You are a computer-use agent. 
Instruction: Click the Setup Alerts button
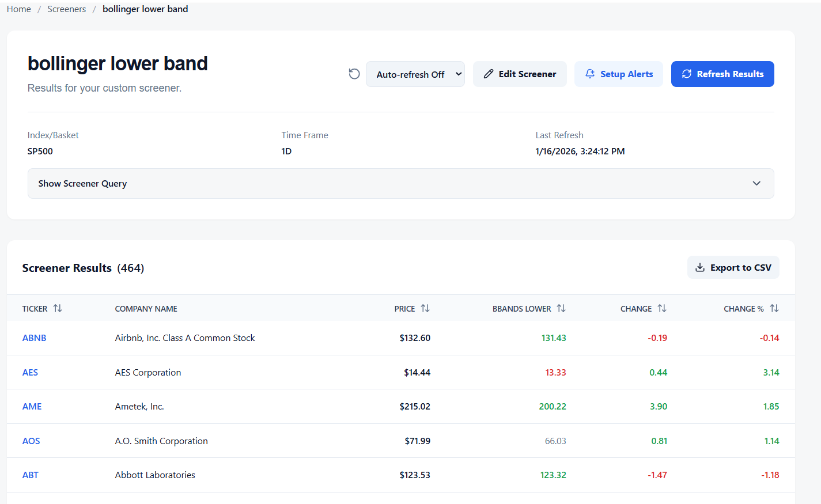click(619, 74)
